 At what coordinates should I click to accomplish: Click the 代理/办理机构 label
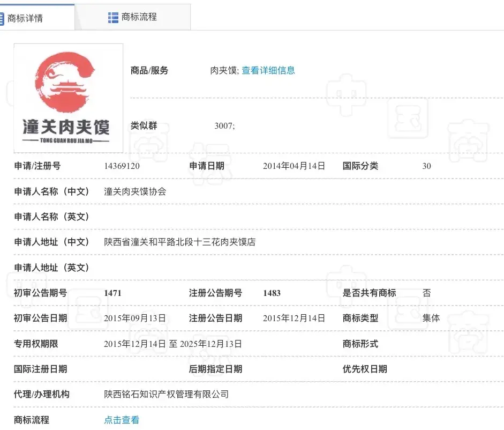click(41, 394)
